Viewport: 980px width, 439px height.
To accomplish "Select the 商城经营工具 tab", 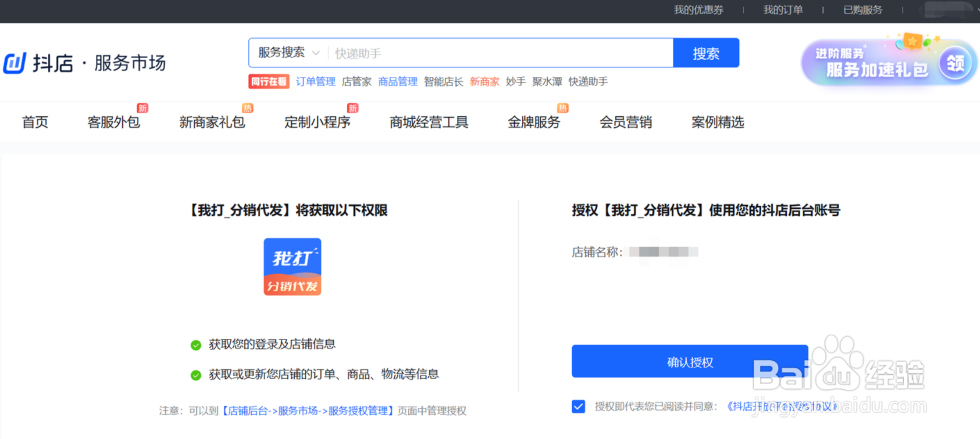I will pyautogui.click(x=429, y=122).
